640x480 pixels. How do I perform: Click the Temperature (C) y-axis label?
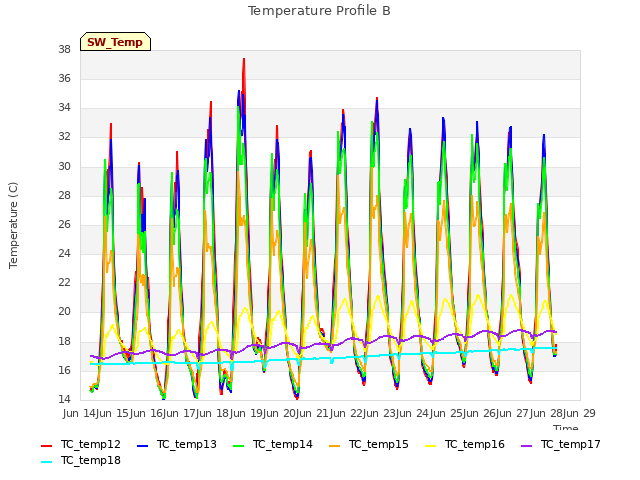[13, 225]
